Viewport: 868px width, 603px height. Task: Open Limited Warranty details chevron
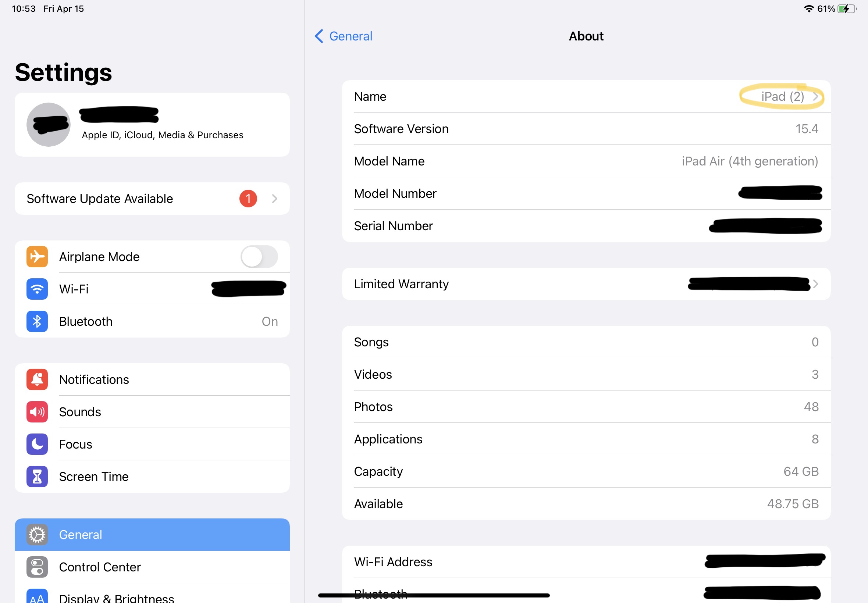point(816,284)
